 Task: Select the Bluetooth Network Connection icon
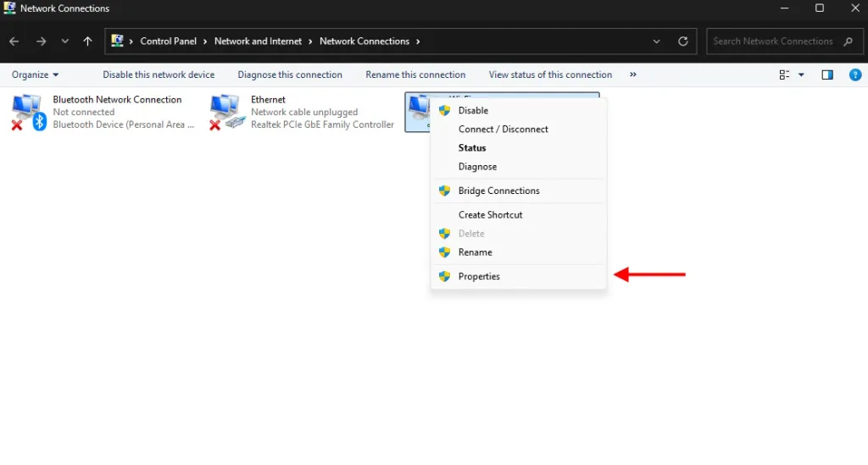pyautogui.click(x=29, y=113)
